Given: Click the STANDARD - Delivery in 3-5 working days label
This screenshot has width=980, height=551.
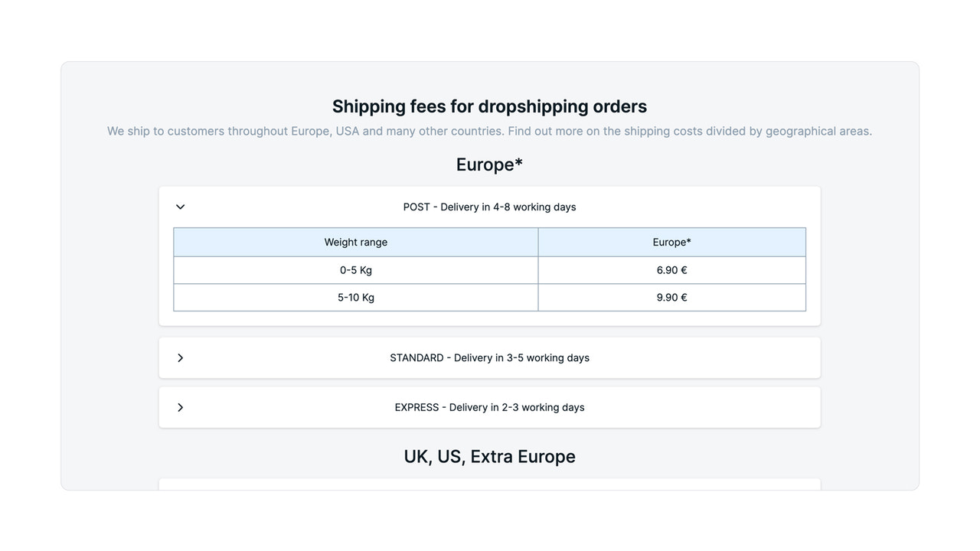Looking at the screenshot, I should 489,357.
